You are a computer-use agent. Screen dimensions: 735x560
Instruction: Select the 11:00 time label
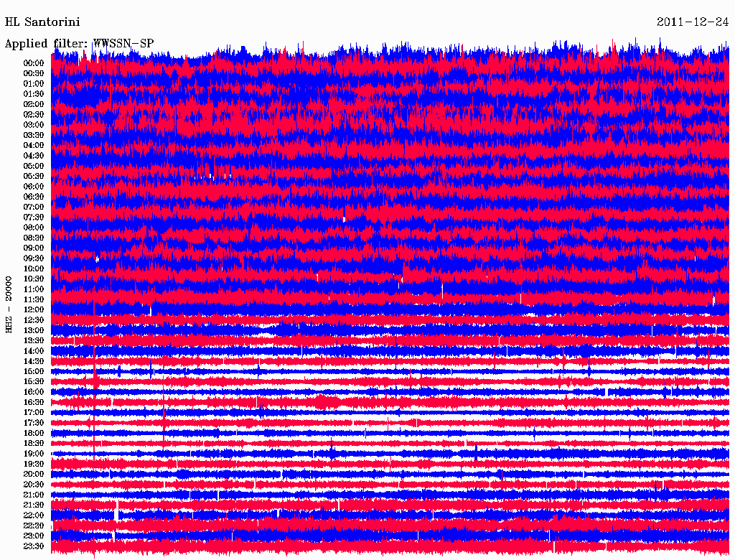pyautogui.click(x=34, y=289)
